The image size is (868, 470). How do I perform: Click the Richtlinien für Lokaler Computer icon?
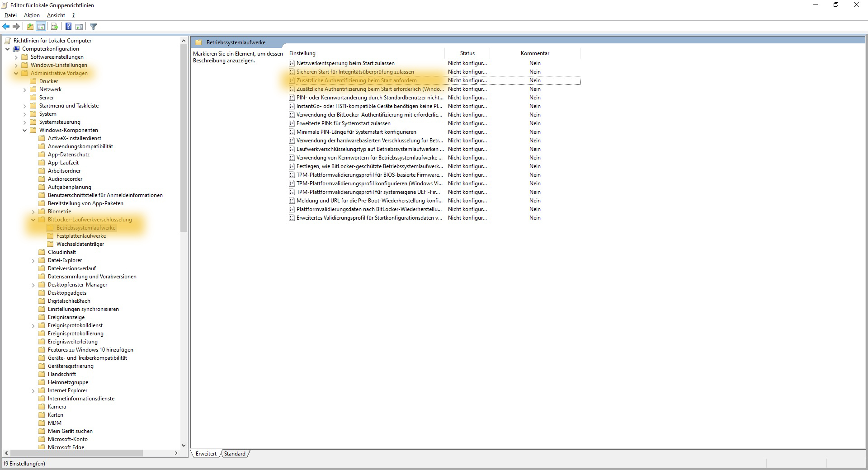[8, 41]
